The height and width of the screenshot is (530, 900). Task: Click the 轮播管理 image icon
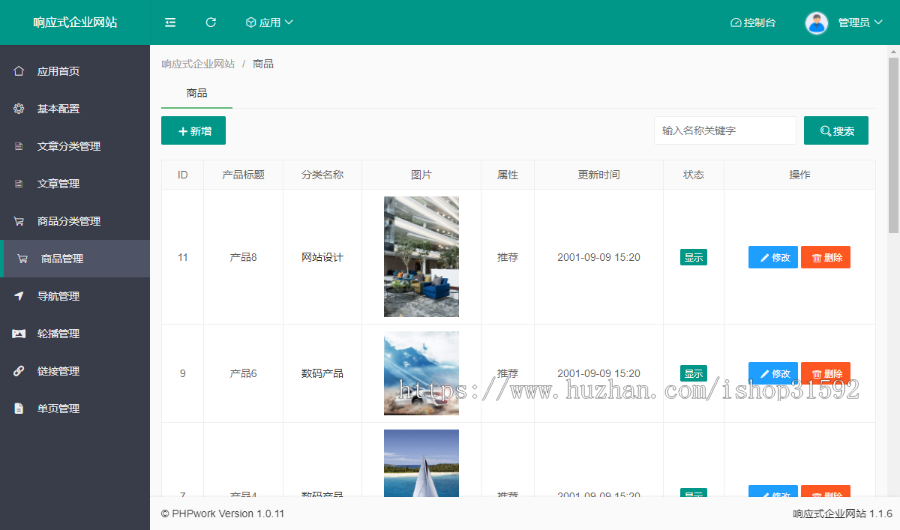pos(19,334)
